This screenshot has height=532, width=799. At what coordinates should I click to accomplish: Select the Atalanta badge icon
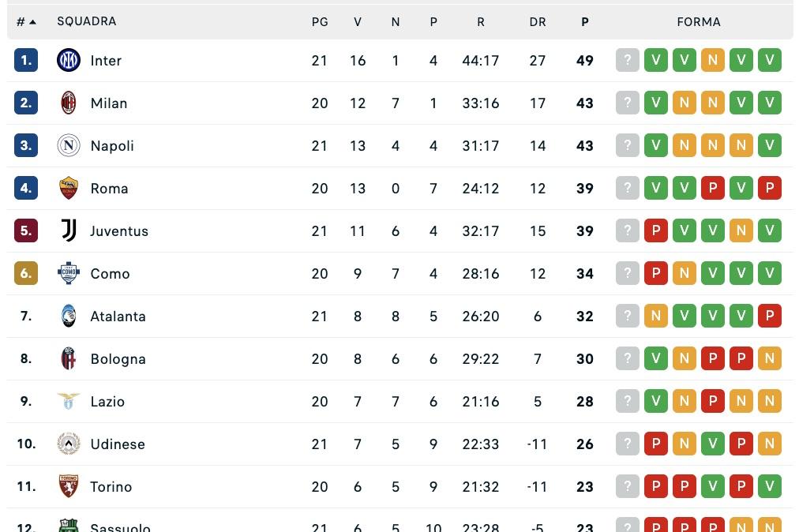[69, 316]
